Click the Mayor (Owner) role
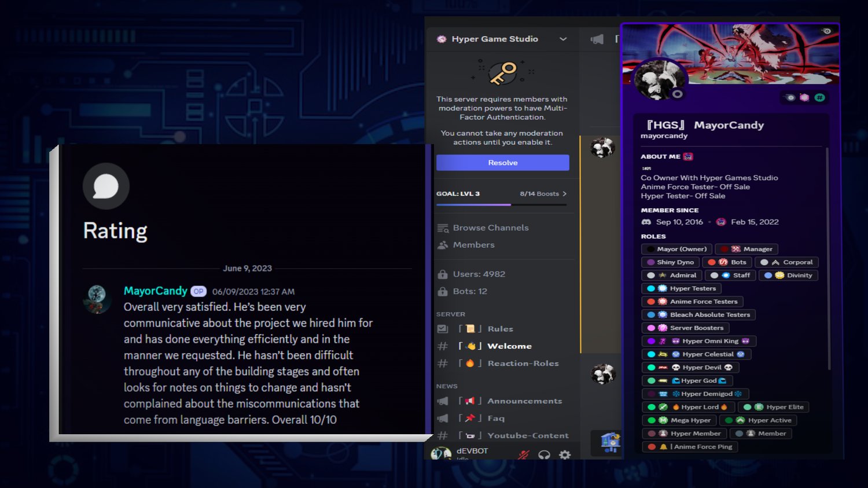 pos(676,249)
